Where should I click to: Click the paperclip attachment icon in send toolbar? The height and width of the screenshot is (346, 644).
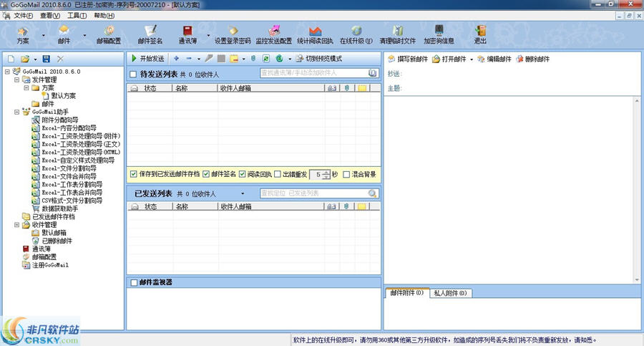click(253, 59)
